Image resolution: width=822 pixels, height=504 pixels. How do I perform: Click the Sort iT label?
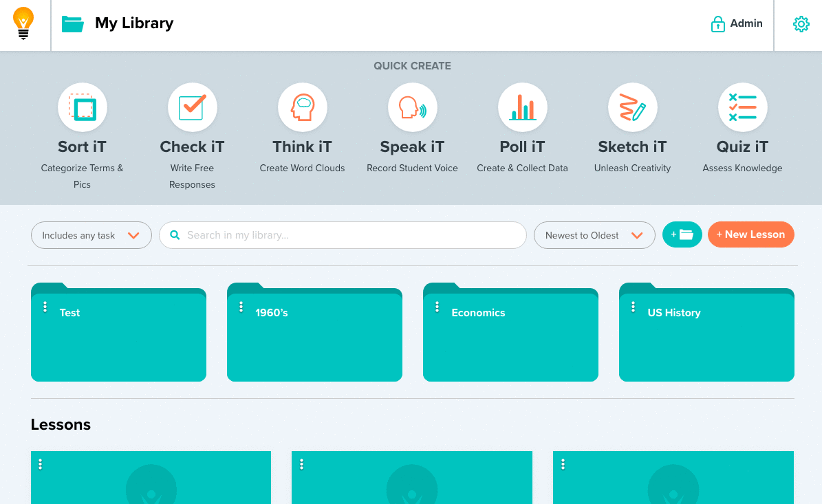83,146
